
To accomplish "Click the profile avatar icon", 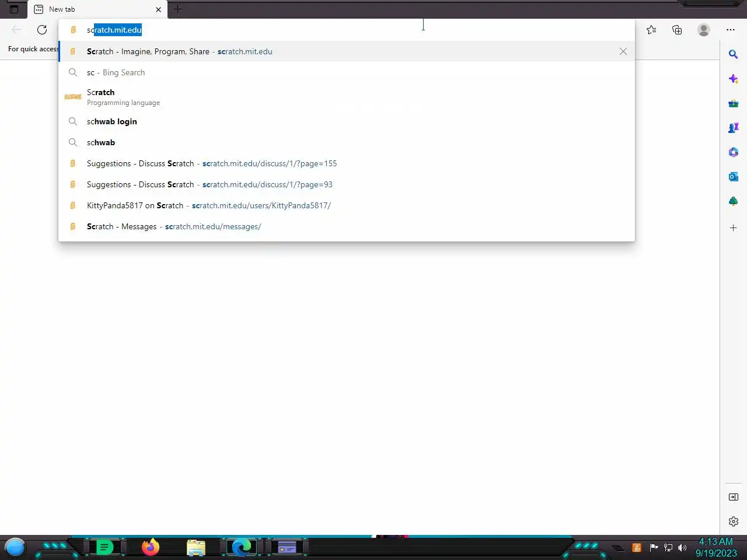I will (x=704, y=30).
